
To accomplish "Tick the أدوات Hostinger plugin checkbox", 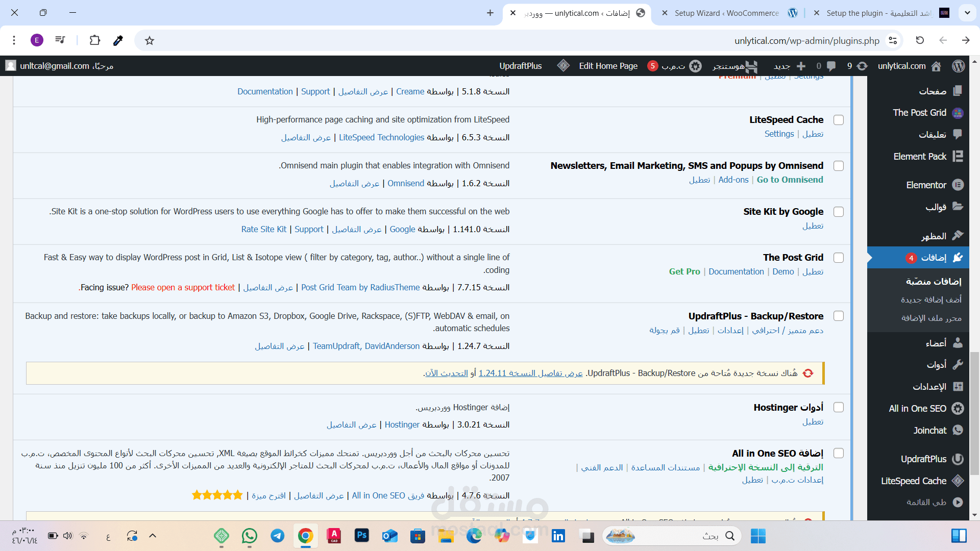I will coord(839,408).
